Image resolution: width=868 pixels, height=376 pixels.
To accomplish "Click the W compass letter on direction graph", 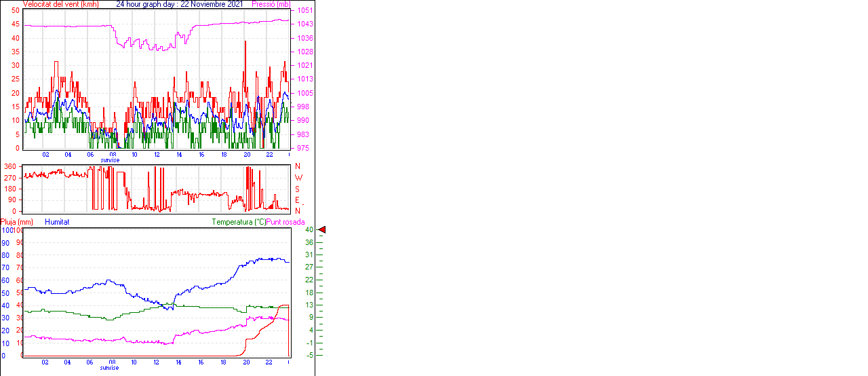I will (298, 178).
